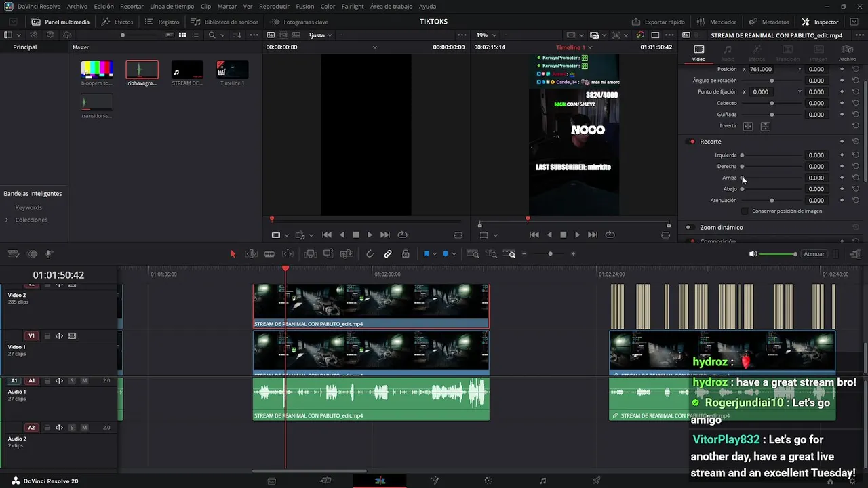868x488 pixels.
Task: Open the viewer zoom 19% dropdown
Action: pyautogui.click(x=486, y=35)
